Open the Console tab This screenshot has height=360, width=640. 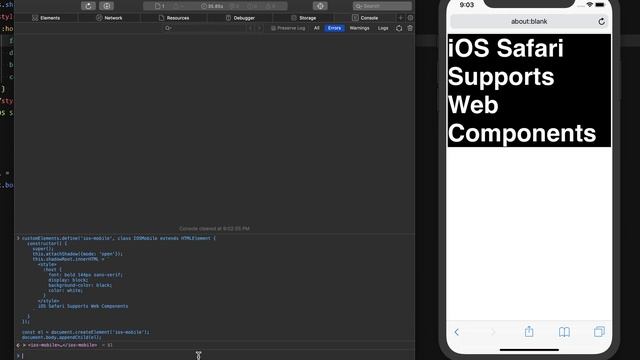(365, 18)
